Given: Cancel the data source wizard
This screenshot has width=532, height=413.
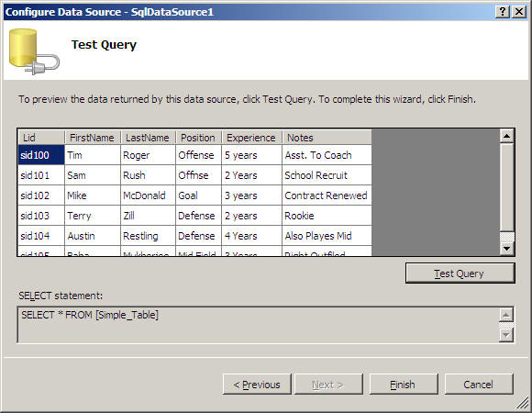Looking at the screenshot, I should 479,385.
